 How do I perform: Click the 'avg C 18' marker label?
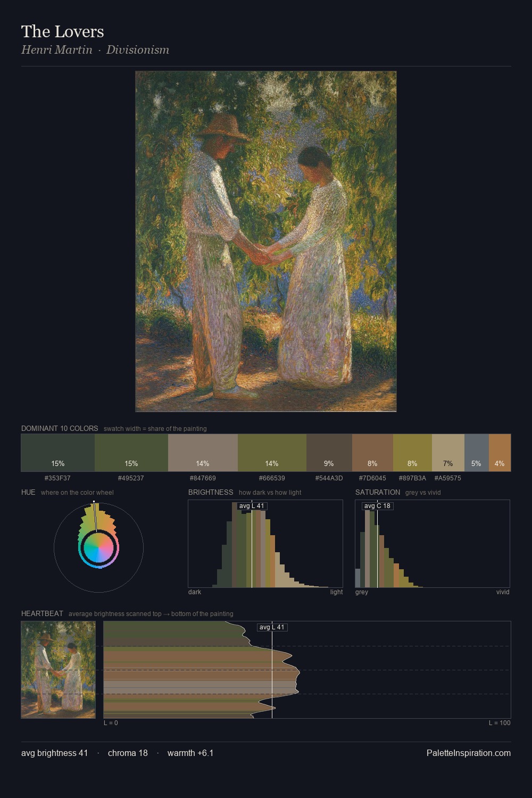[377, 506]
